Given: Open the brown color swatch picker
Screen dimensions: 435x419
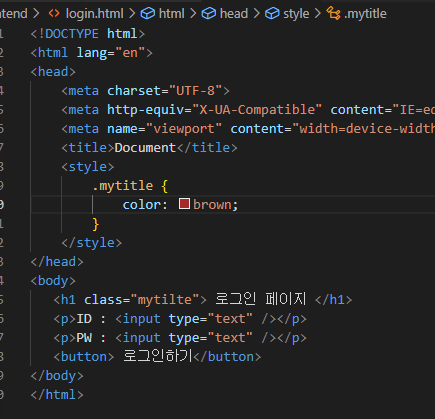Looking at the screenshot, I should click(184, 204).
